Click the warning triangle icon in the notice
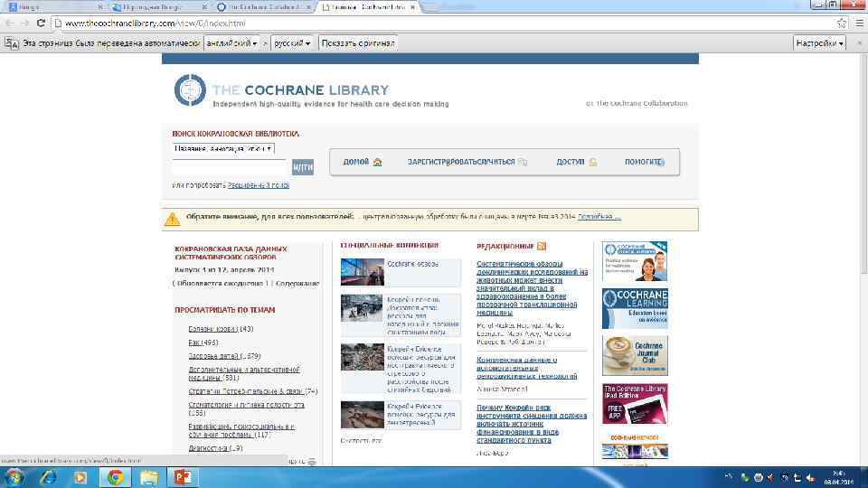 (x=172, y=219)
